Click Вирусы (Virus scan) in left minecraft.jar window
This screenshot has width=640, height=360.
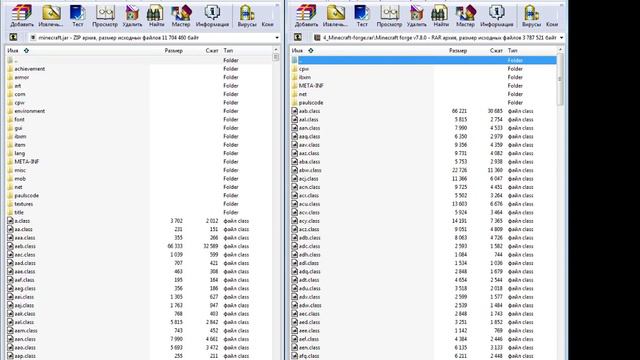(x=247, y=16)
